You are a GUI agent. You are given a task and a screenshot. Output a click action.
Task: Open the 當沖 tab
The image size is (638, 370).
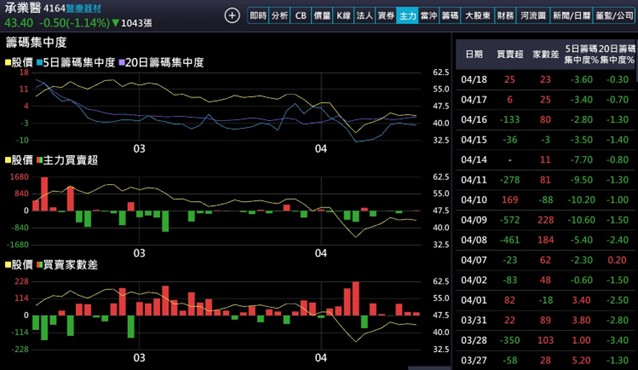[429, 15]
